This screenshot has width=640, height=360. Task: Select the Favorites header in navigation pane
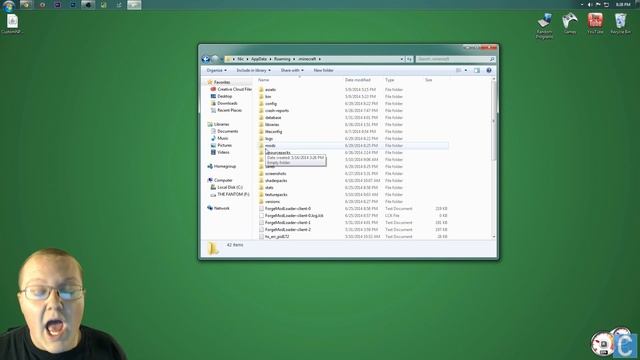point(219,82)
